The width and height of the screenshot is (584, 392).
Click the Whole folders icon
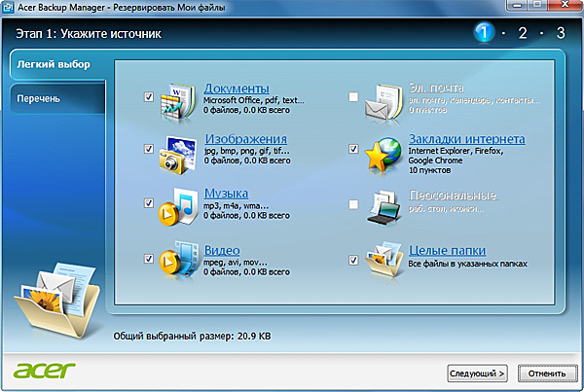[382, 259]
